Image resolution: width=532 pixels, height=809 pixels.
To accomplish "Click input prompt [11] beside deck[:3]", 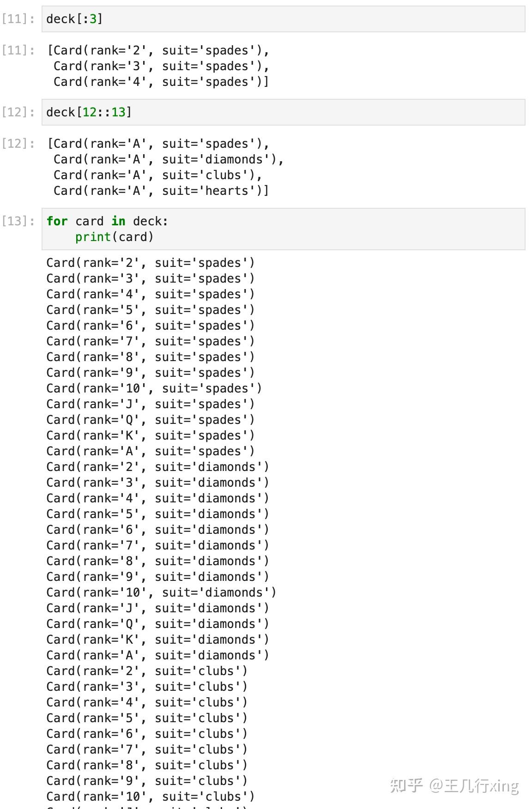I will [x=18, y=19].
